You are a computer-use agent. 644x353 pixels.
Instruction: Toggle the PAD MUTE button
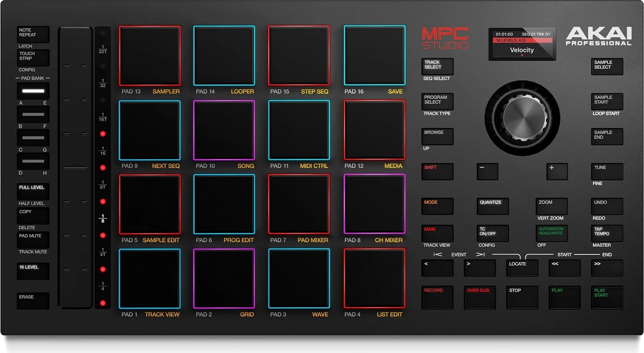[33, 240]
